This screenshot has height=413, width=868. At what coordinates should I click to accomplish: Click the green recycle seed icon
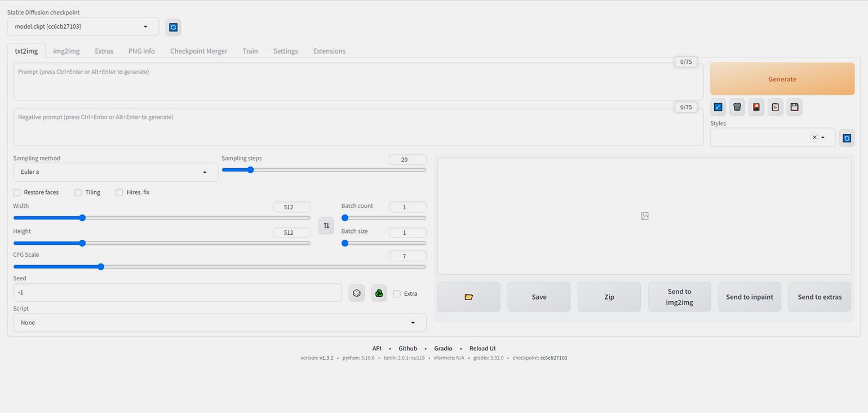click(x=379, y=293)
